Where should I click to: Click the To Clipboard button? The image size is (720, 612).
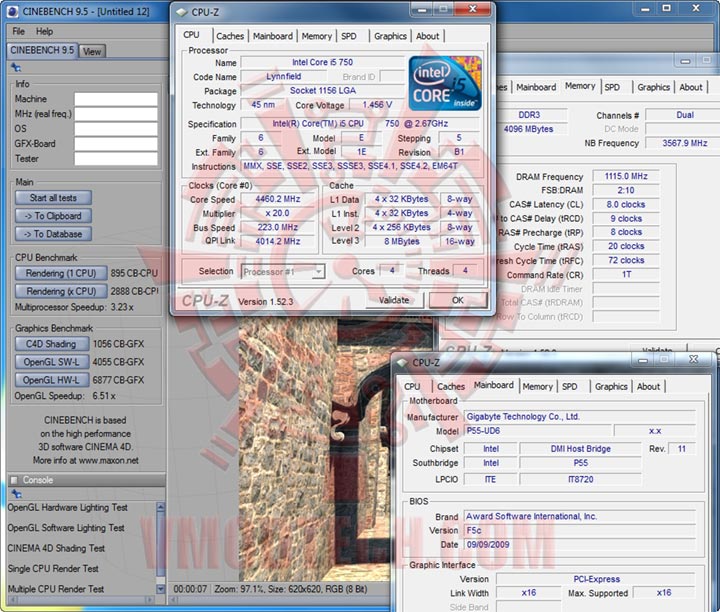(x=53, y=216)
